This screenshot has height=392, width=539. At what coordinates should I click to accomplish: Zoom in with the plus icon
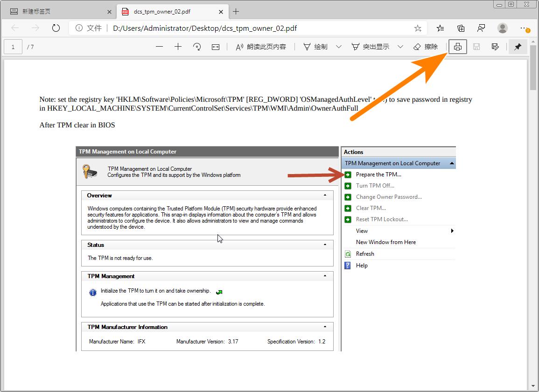[x=178, y=47]
